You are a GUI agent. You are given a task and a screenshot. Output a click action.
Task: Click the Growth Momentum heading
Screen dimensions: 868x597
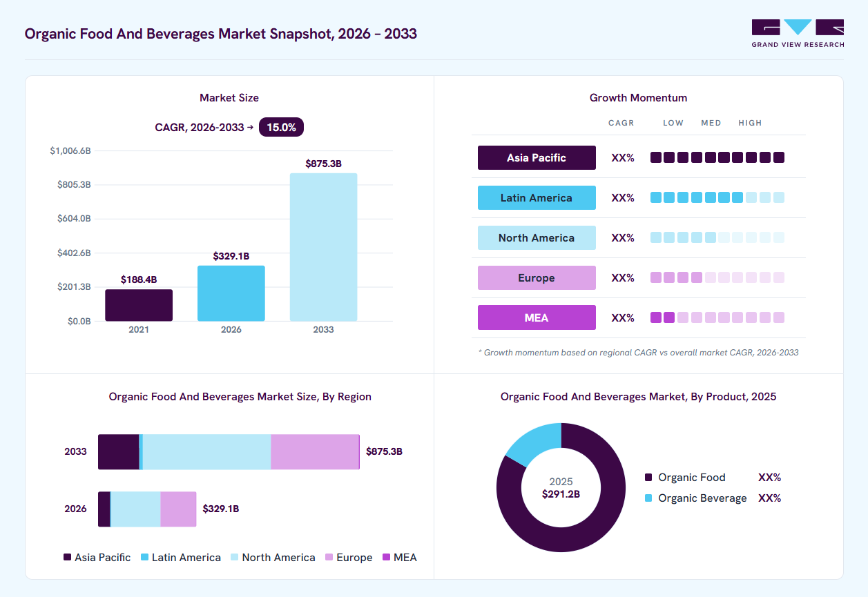(638, 98)
